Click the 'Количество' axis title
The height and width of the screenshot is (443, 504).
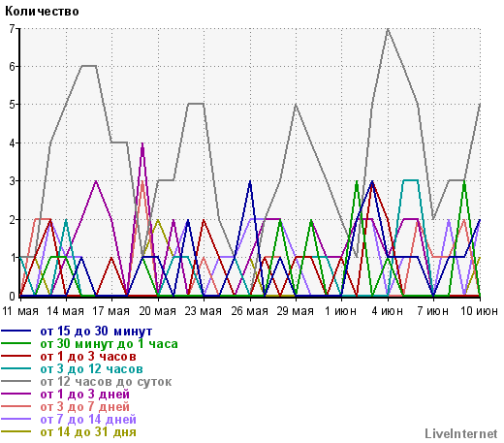coord(42,12)
